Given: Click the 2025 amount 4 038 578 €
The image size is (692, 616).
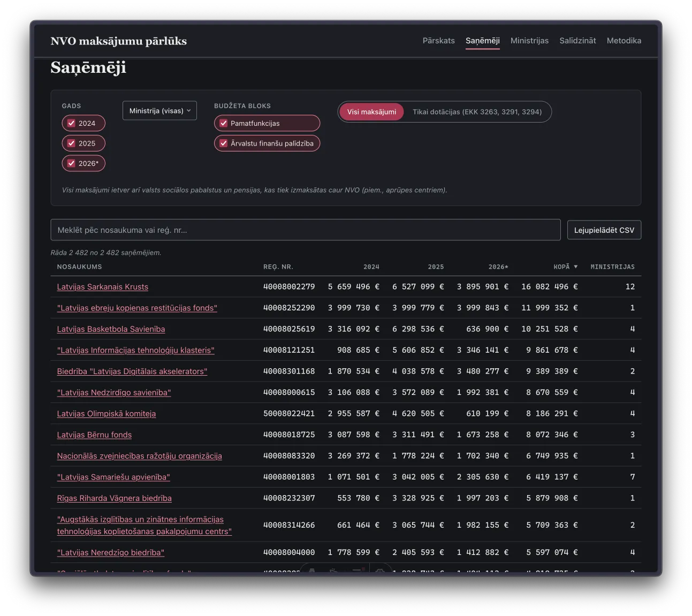Looking at the screenshot, I should [x=418, y=371].
